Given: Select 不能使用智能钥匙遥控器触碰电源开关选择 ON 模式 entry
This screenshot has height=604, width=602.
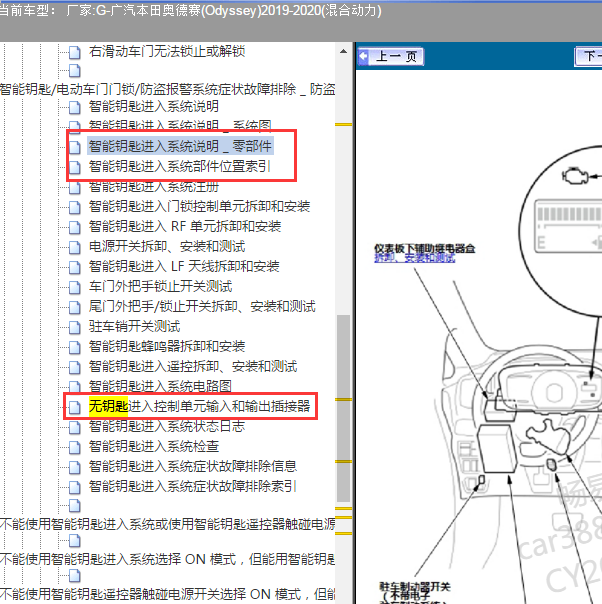Looking at the screenshot, I should 168,594.
